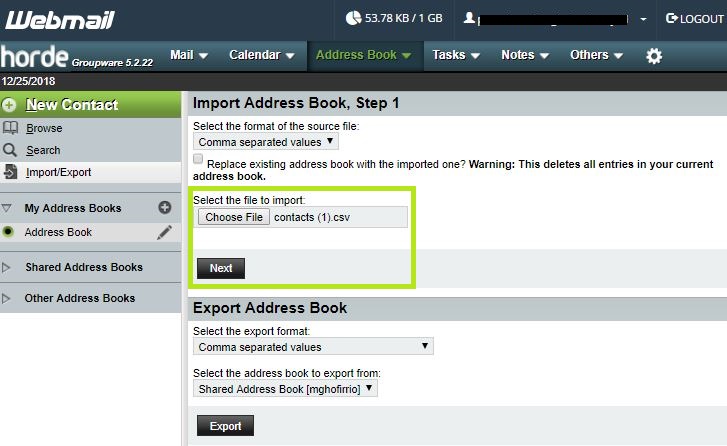Click the Choose File button

coord(234,217)
